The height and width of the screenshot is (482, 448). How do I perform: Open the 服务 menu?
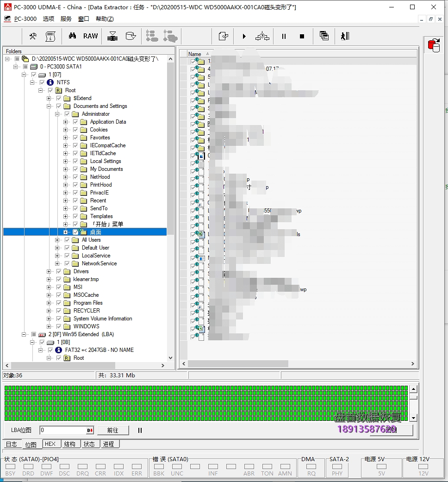[66, 19]
